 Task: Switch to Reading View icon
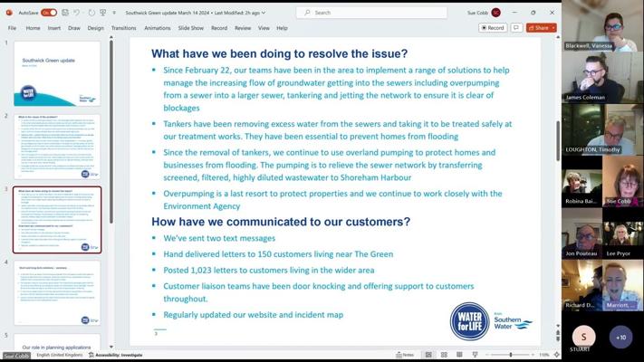coord(459,355)
